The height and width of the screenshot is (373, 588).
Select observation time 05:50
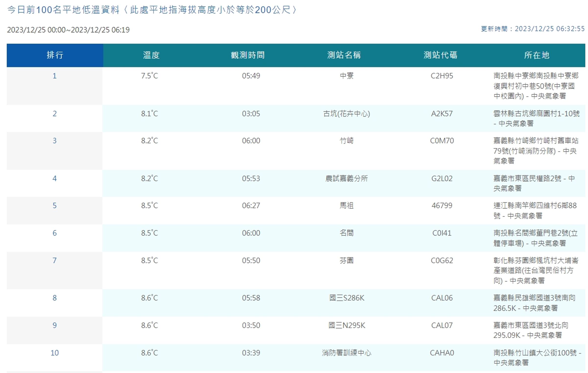(251, 260)
